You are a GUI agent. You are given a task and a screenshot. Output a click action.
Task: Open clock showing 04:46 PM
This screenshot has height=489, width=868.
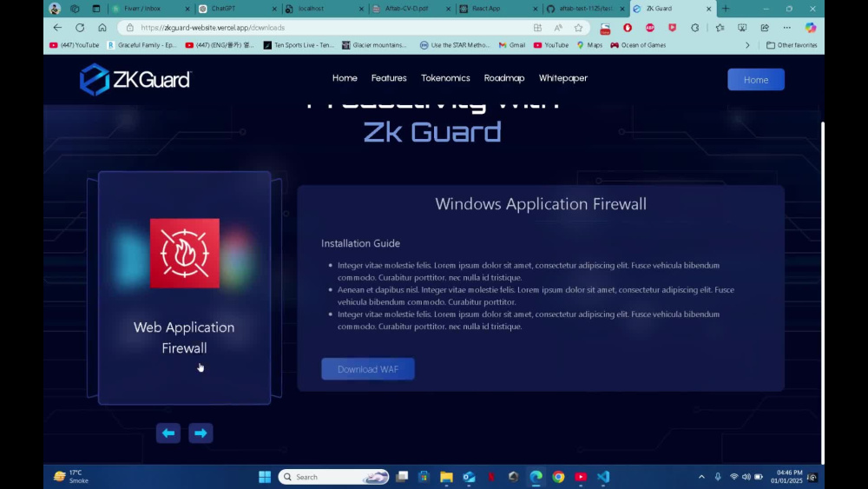click(786, 476)
